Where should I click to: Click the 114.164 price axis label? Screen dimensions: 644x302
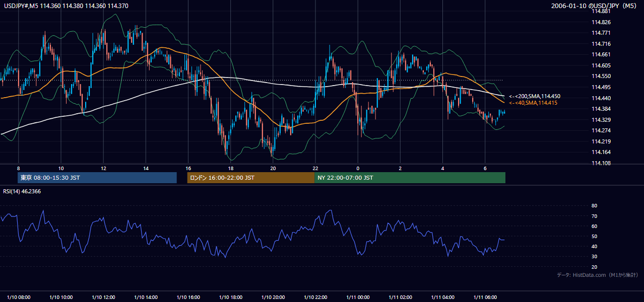point(601,152)
